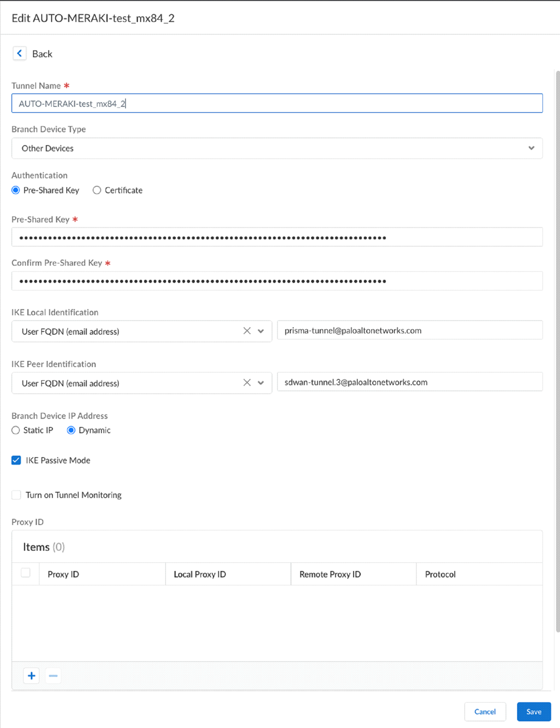Viewport: 560px width, 728px height.
Task: Check the select-all Proxy ID checkbox
Action: (26, 573)
